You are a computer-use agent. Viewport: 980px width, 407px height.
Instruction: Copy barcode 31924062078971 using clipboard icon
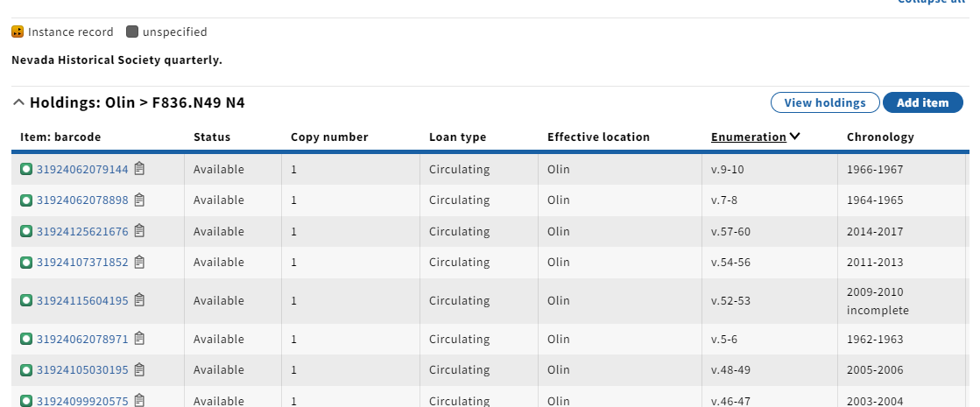pyautogui.click(x=139, y=339)
